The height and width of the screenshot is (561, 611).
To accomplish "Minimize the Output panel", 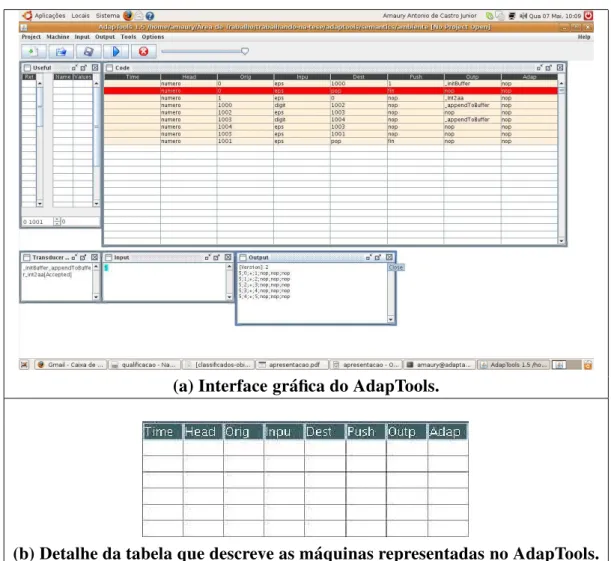I will (369, 257).
